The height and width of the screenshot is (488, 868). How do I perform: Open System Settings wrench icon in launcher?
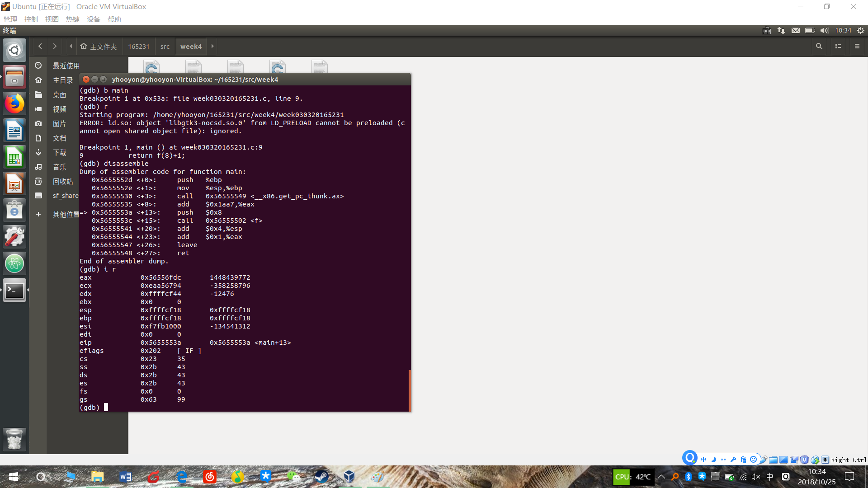coord(14,236)
